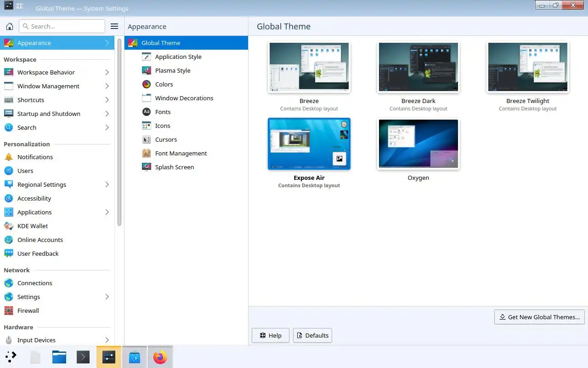Click the Cursors icon
This screenshot has width=588, height=368.
[x=147, y=139]
